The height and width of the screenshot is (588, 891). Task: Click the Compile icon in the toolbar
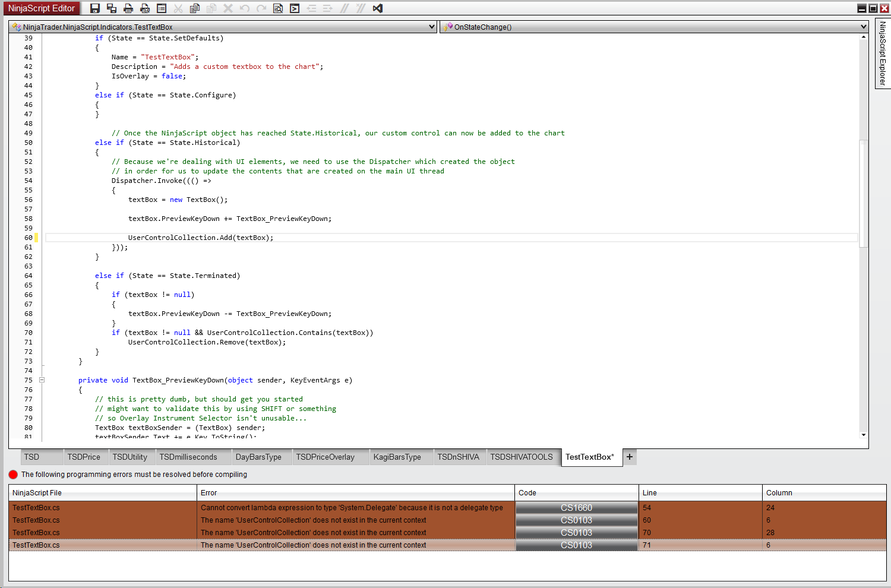pos(295,8)
